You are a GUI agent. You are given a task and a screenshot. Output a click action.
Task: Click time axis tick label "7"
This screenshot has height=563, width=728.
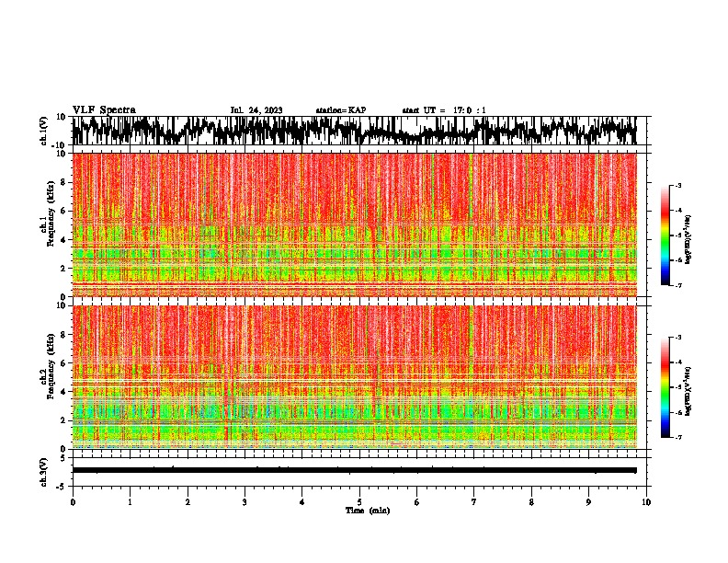pyautogui.click(x=474, y=502)
